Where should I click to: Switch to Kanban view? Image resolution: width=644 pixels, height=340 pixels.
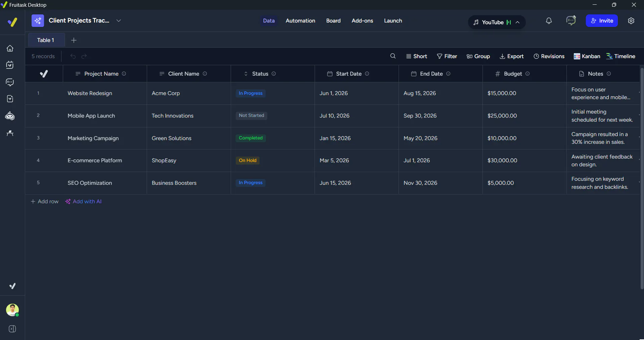pos(587,56)
